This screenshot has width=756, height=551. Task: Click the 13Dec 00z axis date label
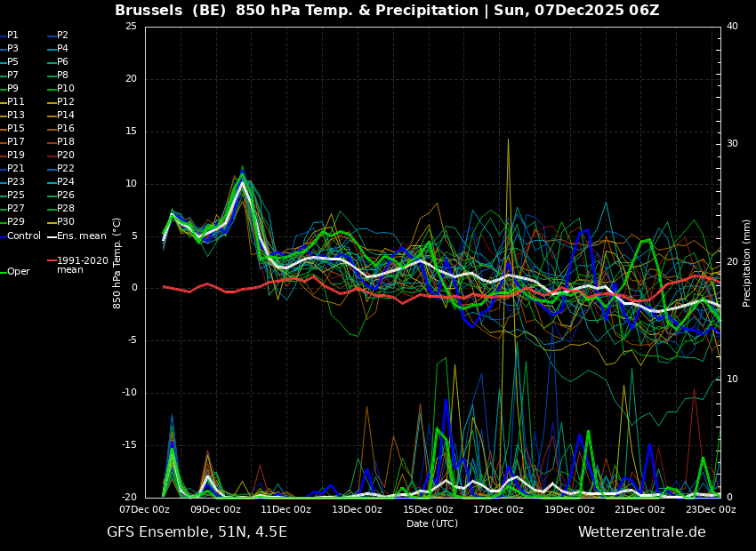coord(358,509)
